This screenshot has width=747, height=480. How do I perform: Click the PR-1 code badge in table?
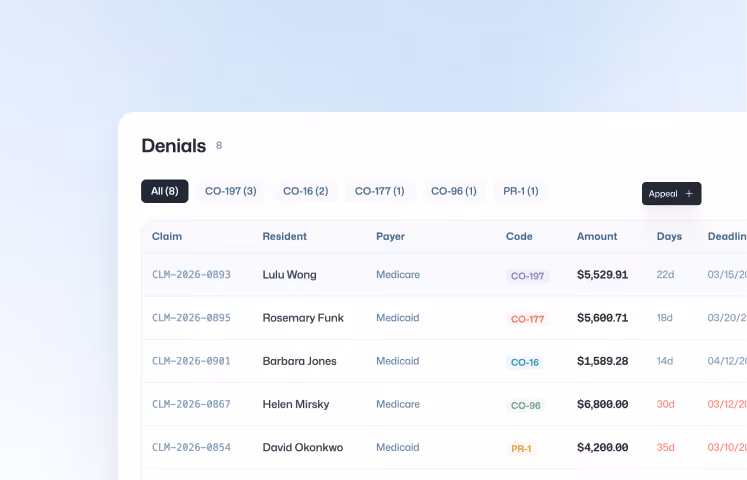(x=521, y=449)
